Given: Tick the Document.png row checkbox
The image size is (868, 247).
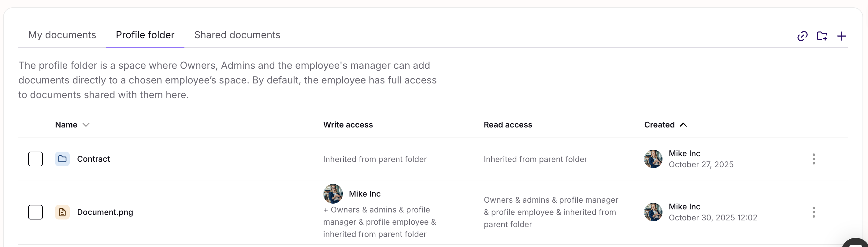Looking at the screenshot, I should [x=35, y=212].
